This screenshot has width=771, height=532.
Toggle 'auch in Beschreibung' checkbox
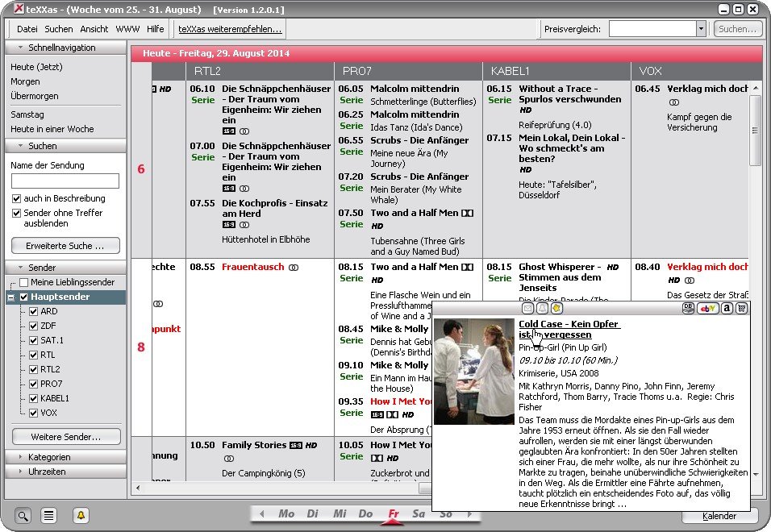click(x=16, y=198)
